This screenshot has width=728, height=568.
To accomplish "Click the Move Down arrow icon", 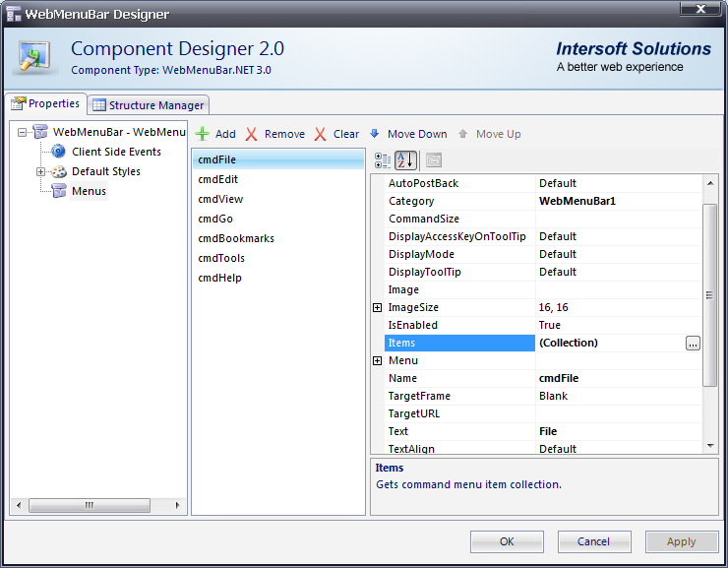I will pos(375,134).
